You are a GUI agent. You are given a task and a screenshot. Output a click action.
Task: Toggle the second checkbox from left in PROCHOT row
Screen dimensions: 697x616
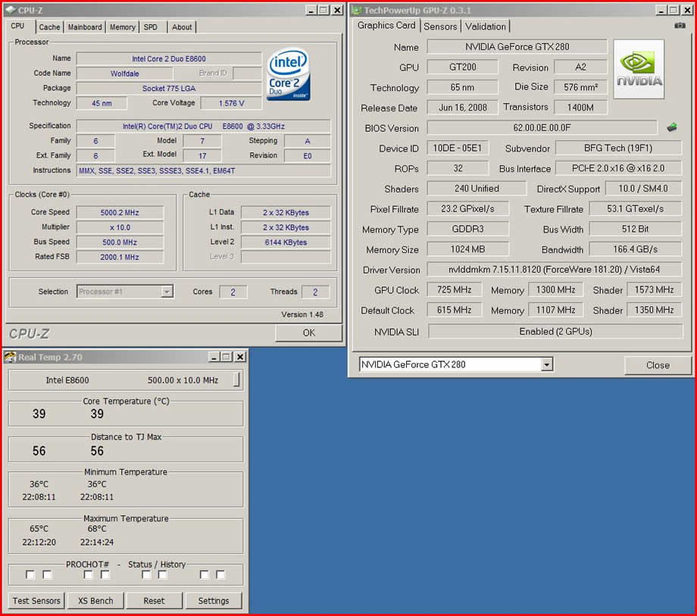coord(47,575)
